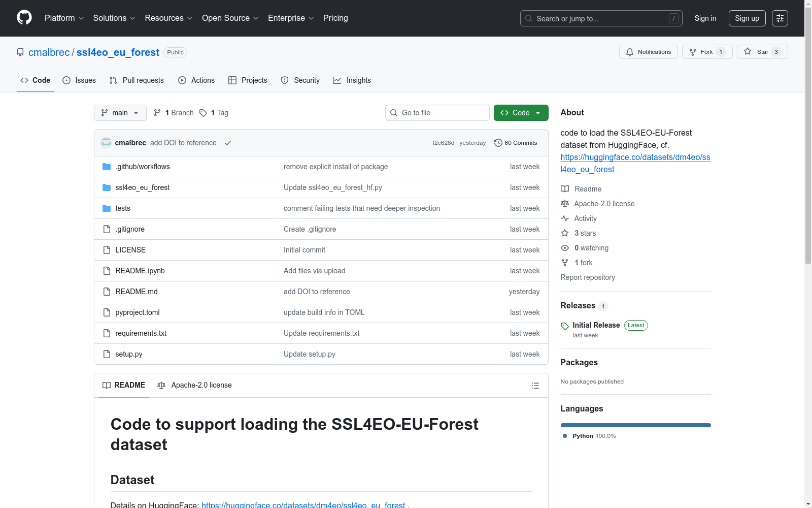Click the Python language bar
This screenshot has width=812, height=508.
(636, 425)
